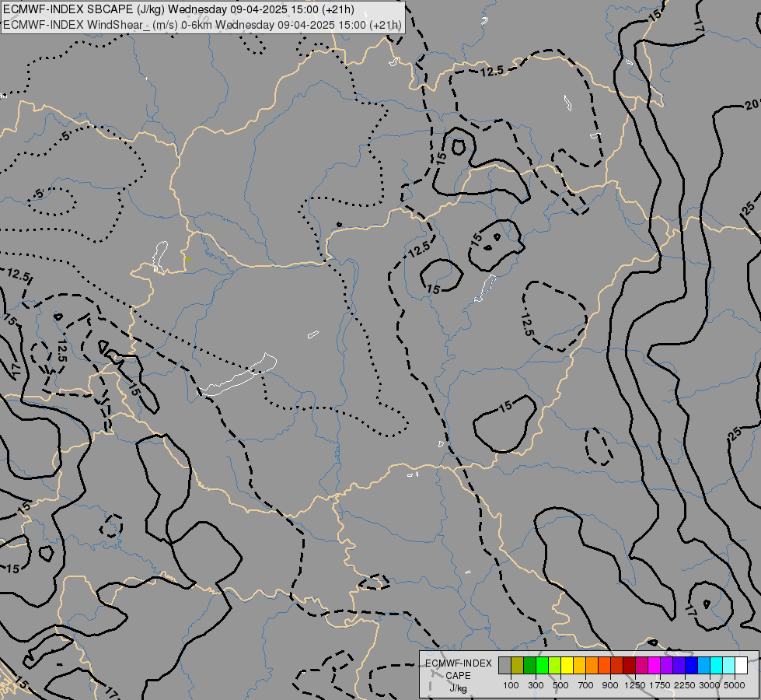Click the legend value 700
Viewport: 761px width, 700px height.
pyautogui.click(x=586, y=685)
